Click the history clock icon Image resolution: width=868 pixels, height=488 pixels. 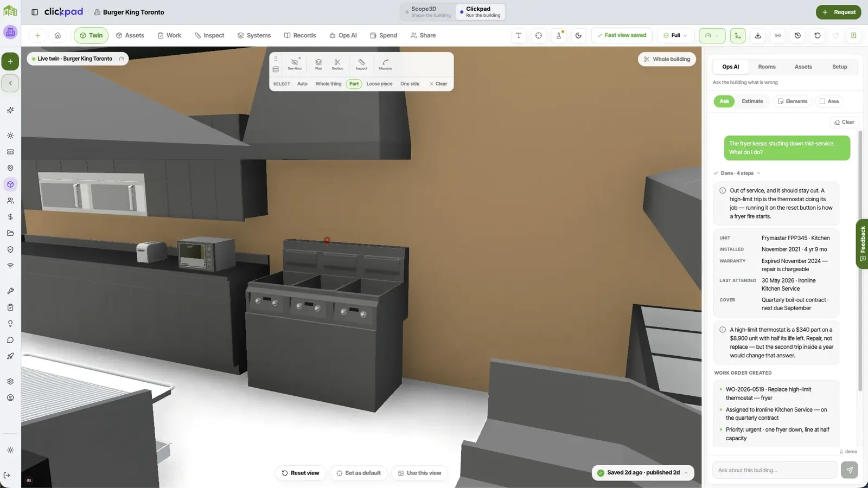[x=797, y=35]
